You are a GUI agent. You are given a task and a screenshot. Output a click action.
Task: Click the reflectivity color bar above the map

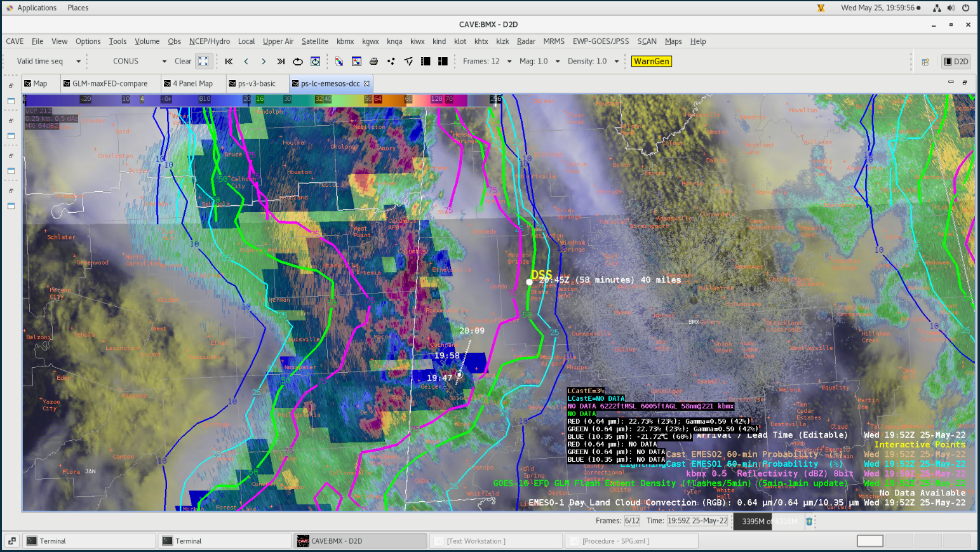point(262,99)
